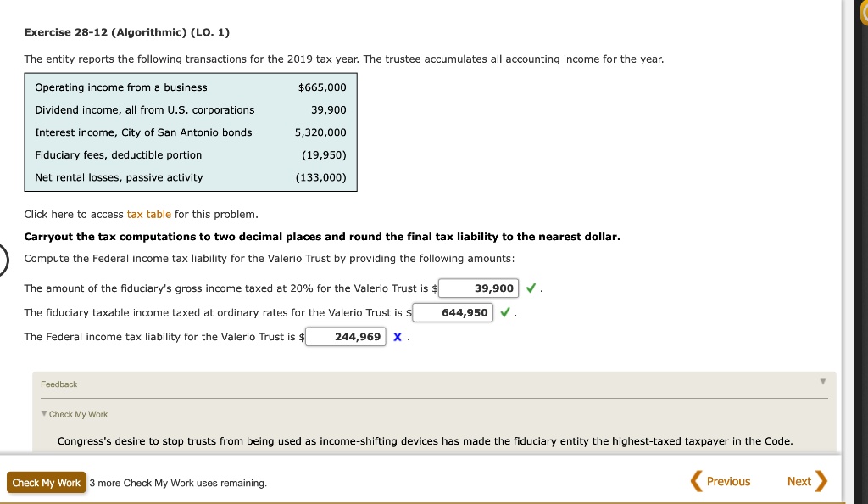Click the Interest income San Antonio bonds row
The height and width of the screenshot is (504, 868).
pos(191,132)
